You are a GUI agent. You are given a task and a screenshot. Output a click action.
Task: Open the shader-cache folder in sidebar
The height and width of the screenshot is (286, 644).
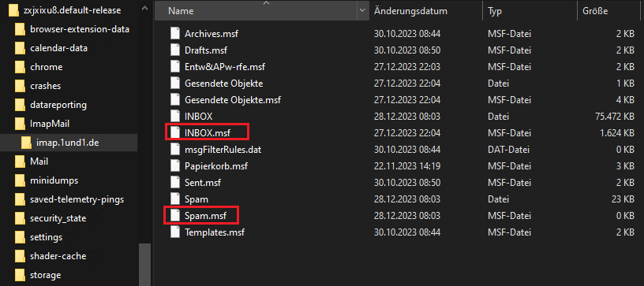[58, 256]
